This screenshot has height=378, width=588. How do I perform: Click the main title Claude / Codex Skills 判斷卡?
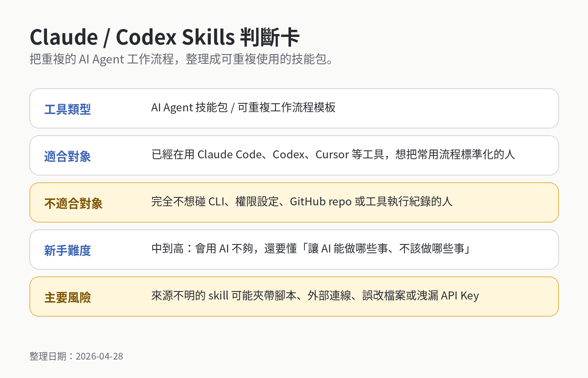tap(164, 37)
